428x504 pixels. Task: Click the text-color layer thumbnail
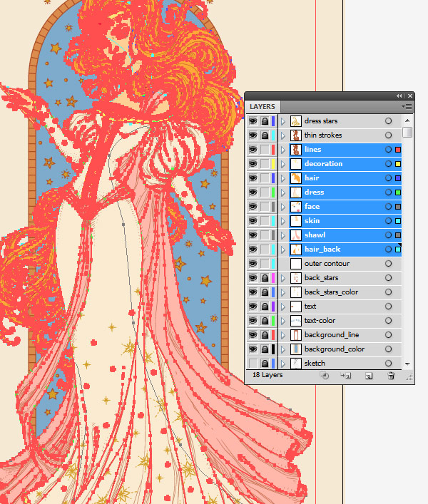295,321
